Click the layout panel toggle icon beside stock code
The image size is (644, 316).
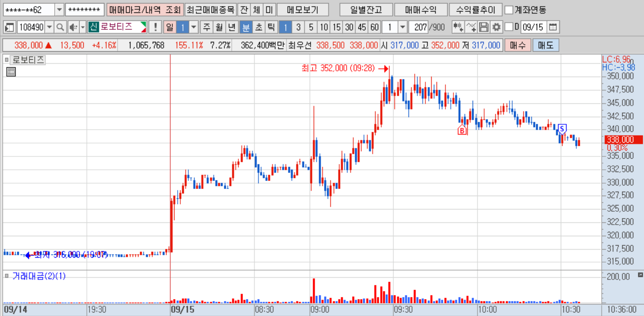tap(9, 27)
